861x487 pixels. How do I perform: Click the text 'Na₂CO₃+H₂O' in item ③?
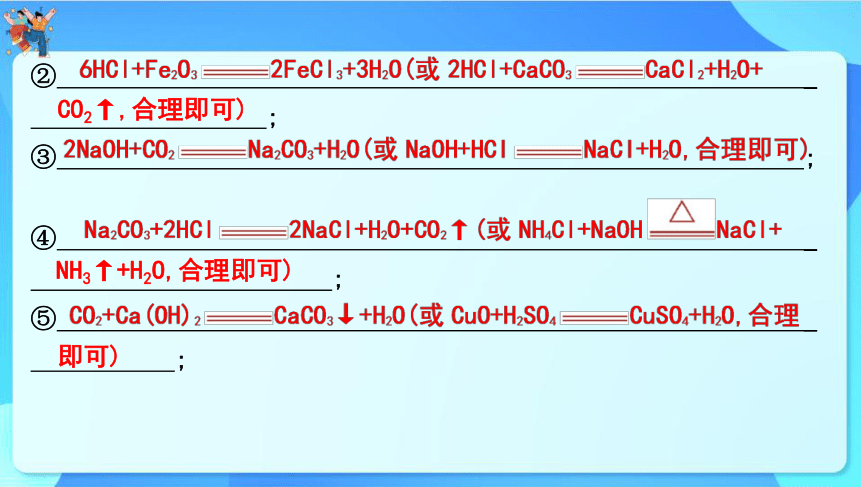click(x=304, y=149)
